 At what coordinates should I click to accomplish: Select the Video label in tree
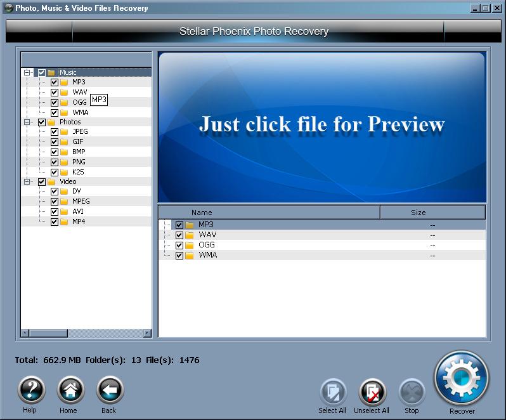pos(68,181)
